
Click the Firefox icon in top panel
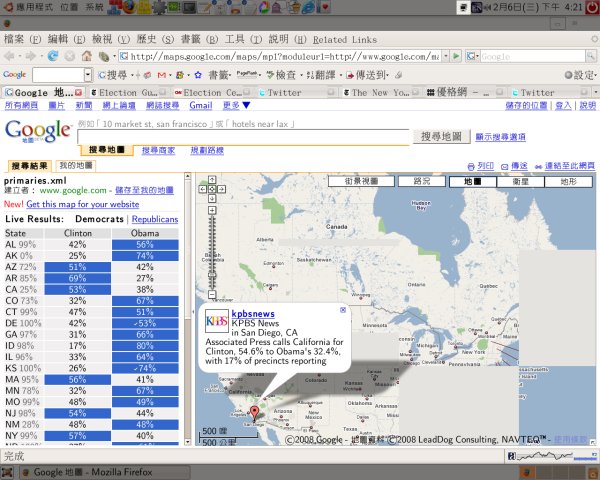tap(129, 7)
